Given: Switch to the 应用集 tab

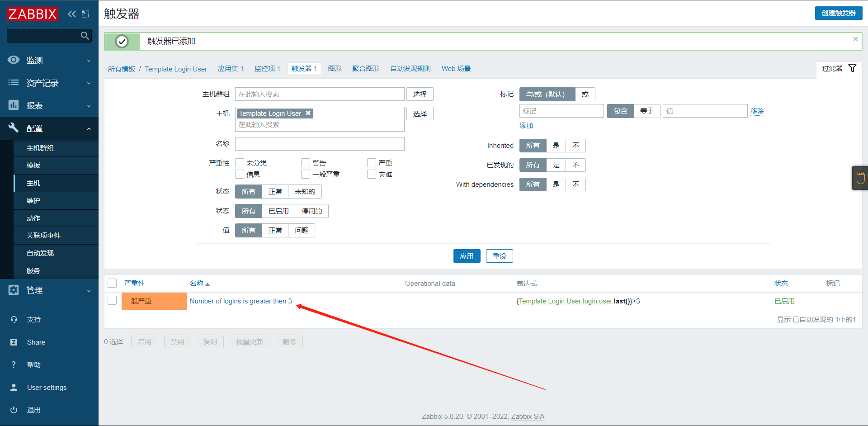Looking at the screenshot, I should [x=231, y=69].
